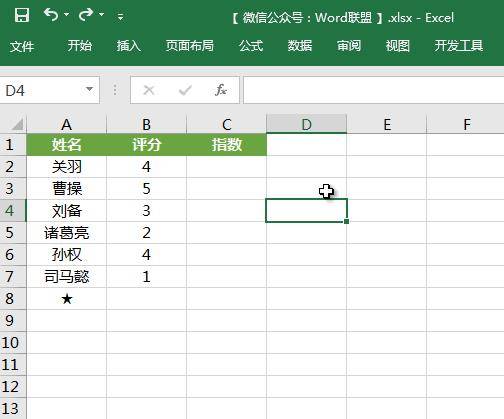Click the 指数 header cell
504x419 pixels.
pos(227,145)
